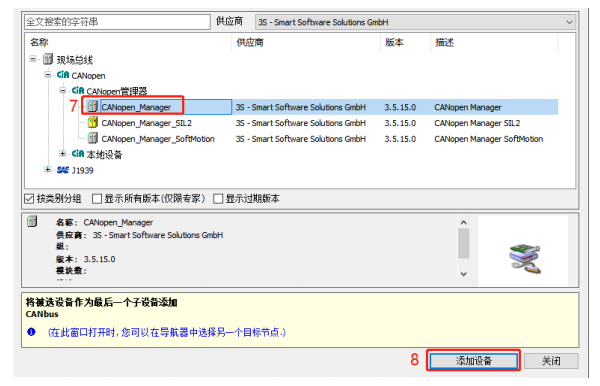Screen dimensions: 600x386
Task: Select the CANopen管理器 tree item
Action: 117,91
